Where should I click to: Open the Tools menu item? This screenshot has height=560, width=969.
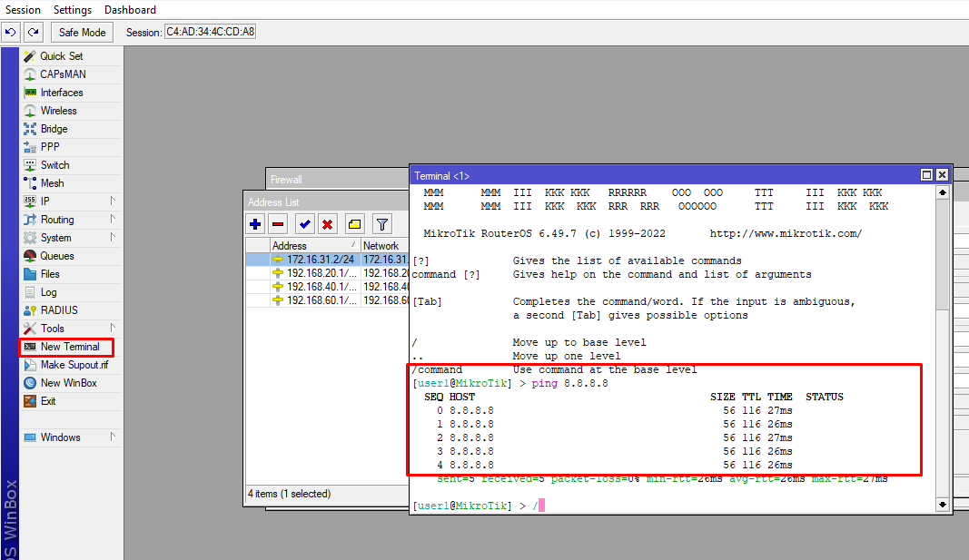pyautogui.click(x=71, y=329)
